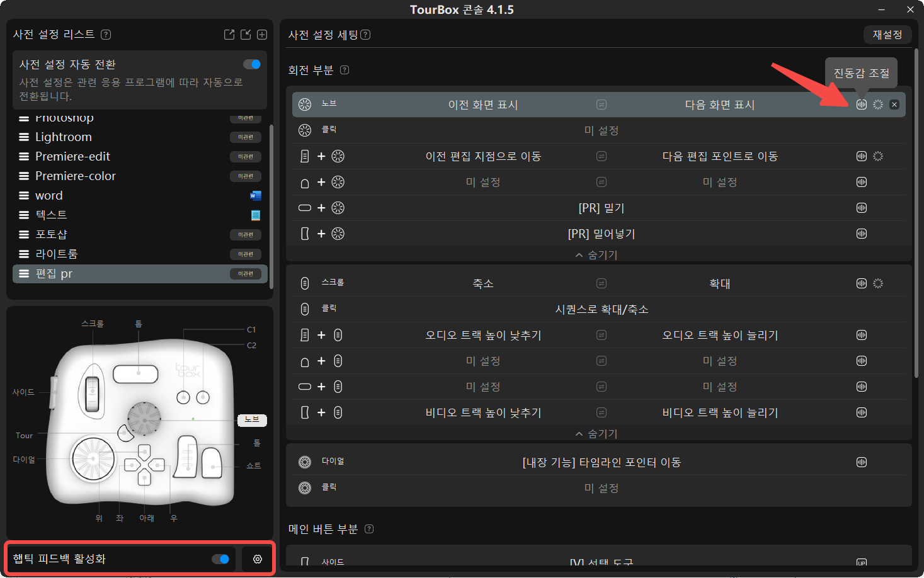Screen dimensions: 924x578
Task: Click swap icon in 비디오 트랙 높이 row
Action: [602, 412]
